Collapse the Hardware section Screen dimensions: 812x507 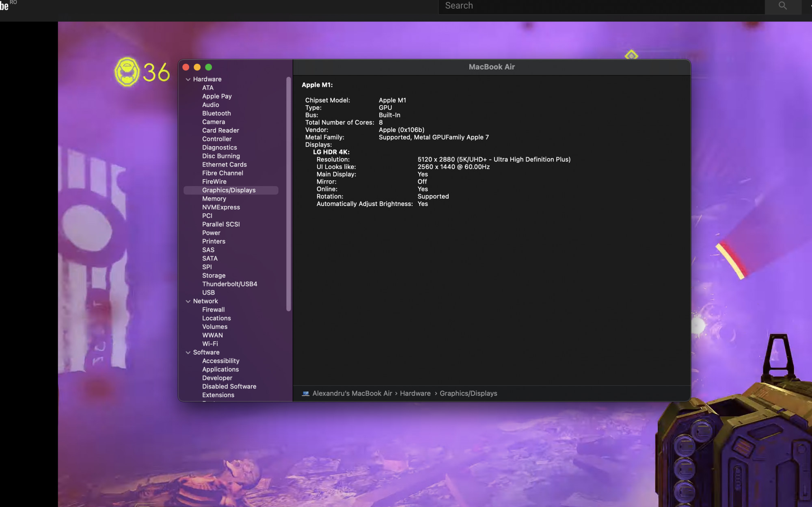[x=188, y=79]
